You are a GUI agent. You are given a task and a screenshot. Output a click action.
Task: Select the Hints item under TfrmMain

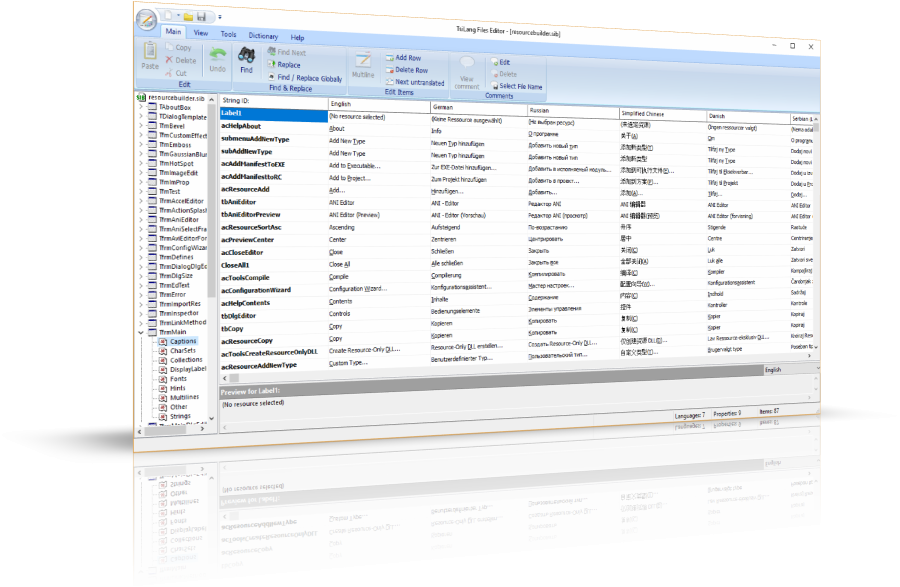tap(178, 388)
